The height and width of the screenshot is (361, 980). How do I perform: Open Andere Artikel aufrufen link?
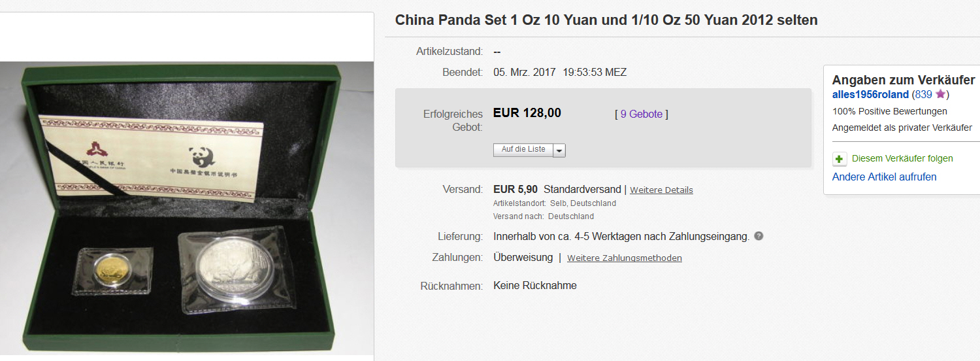click(884, 177)
